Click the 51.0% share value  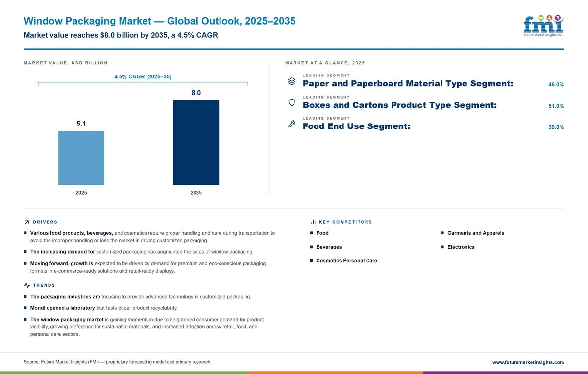[556, 106]
